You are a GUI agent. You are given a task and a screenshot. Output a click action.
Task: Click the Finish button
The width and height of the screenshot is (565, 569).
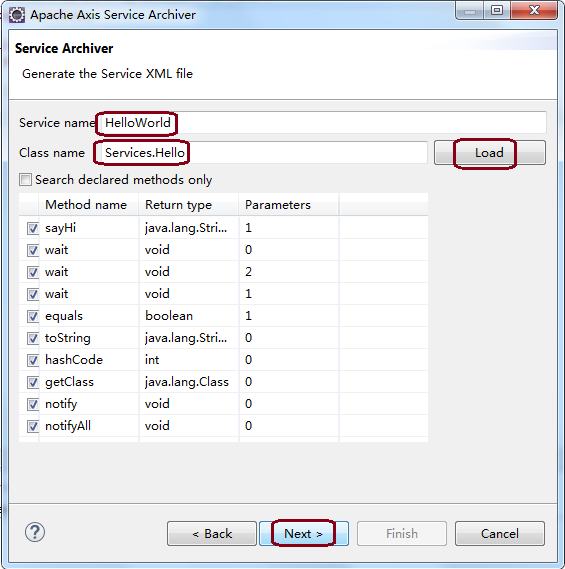point(402,533)
